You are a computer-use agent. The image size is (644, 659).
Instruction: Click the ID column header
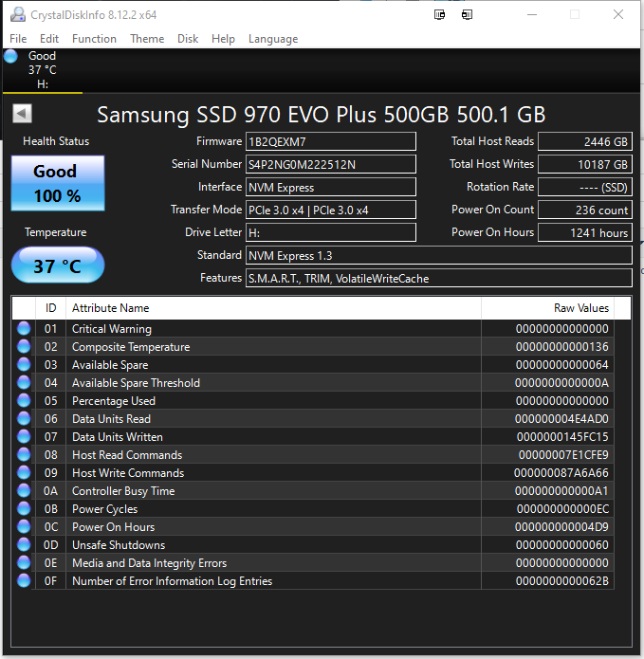[51, 308]
